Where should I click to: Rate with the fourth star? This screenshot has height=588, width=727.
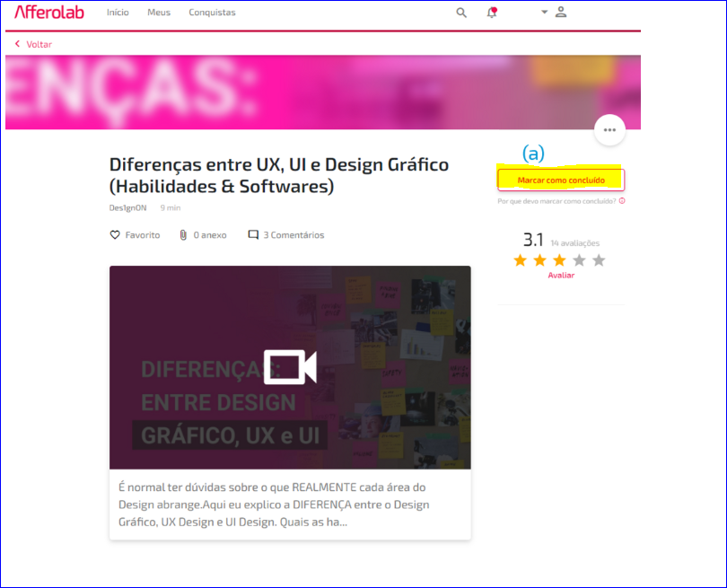pos(579,260)
